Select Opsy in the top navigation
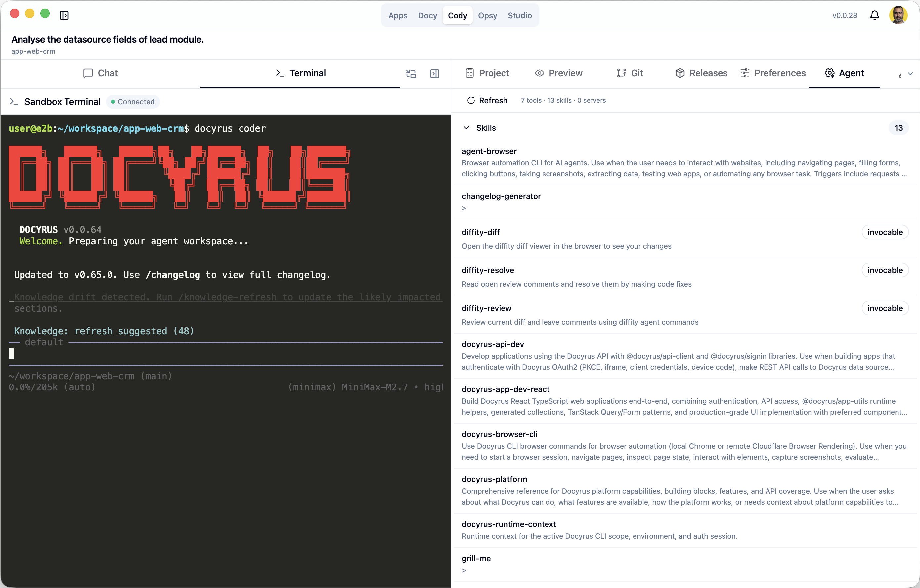The image size is (920, 588). pyautogui.click(x=487, y=15)
